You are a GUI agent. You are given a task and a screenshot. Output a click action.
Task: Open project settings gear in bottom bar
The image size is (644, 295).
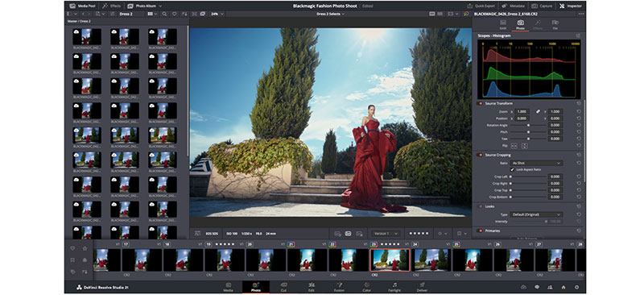pyautogui.click(x=576, y=287)
